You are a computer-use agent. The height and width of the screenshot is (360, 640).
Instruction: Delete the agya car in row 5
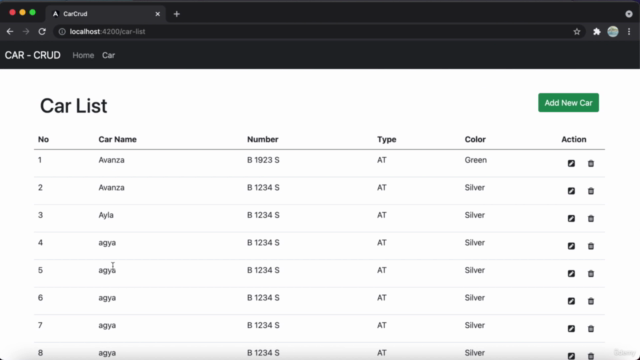tap(591, 273)
